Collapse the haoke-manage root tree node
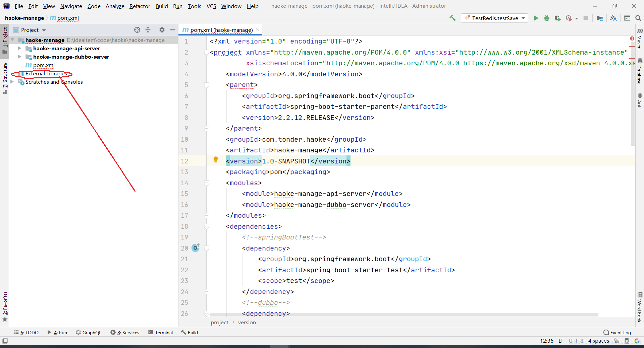Image resolution: width=644 pixels, height=348 pixels. (12, 40)
